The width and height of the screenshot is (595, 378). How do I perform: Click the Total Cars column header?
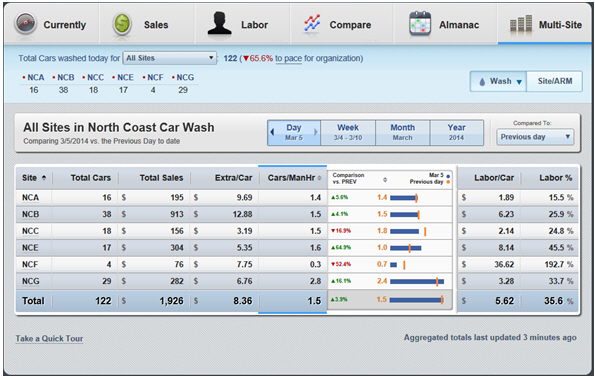pos(91,178)
